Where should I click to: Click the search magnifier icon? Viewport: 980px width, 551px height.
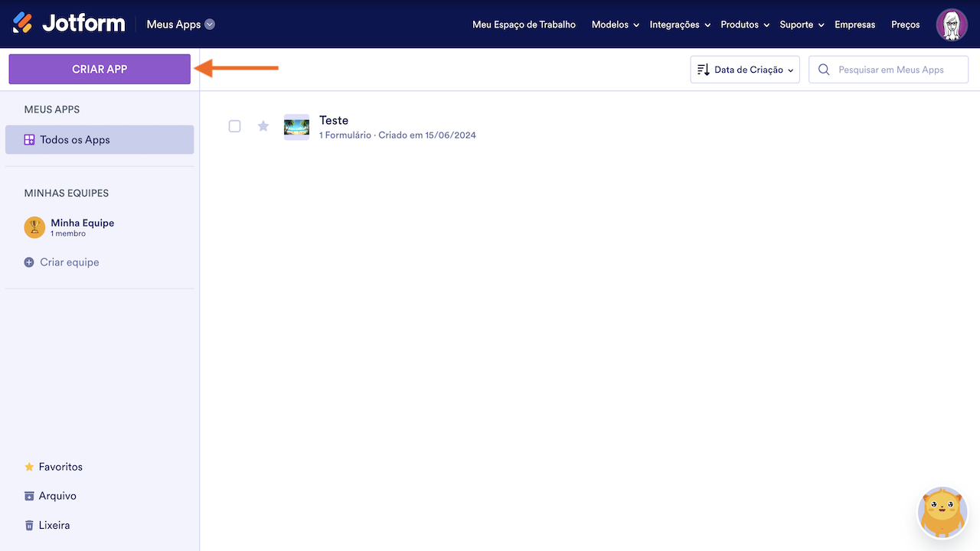coord(825,70)
